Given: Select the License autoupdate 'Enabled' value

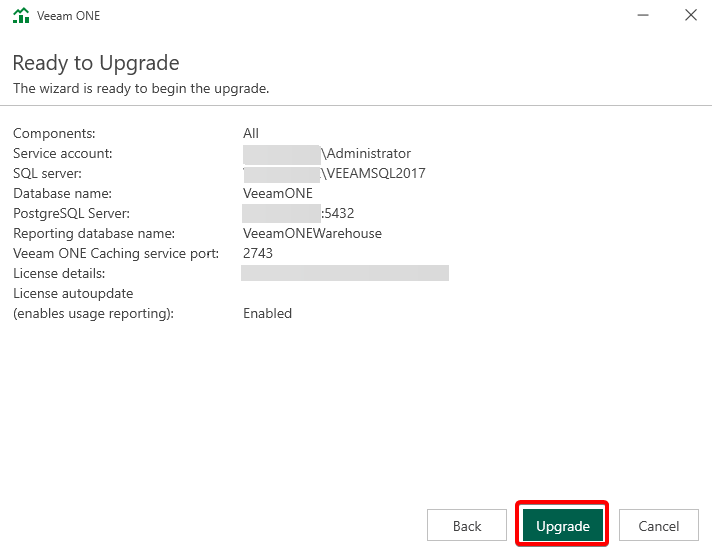Looking at the screenshot, I should click(267, 313).
